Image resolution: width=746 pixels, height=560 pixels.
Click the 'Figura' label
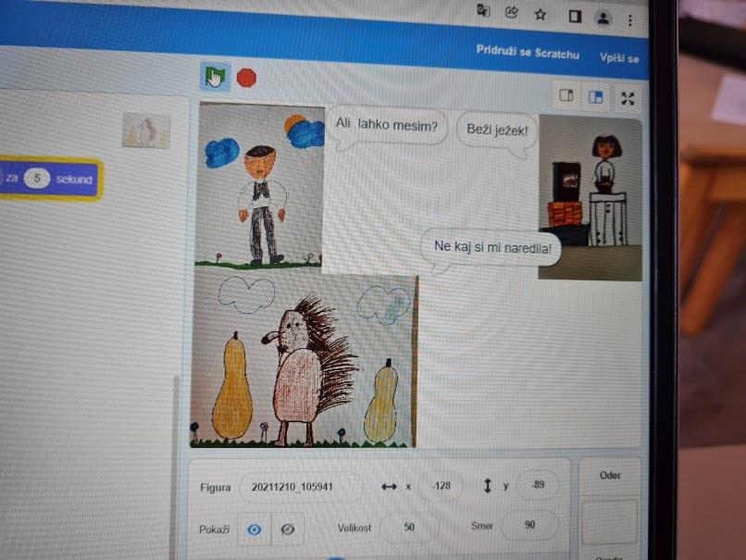tap(215, 487)
